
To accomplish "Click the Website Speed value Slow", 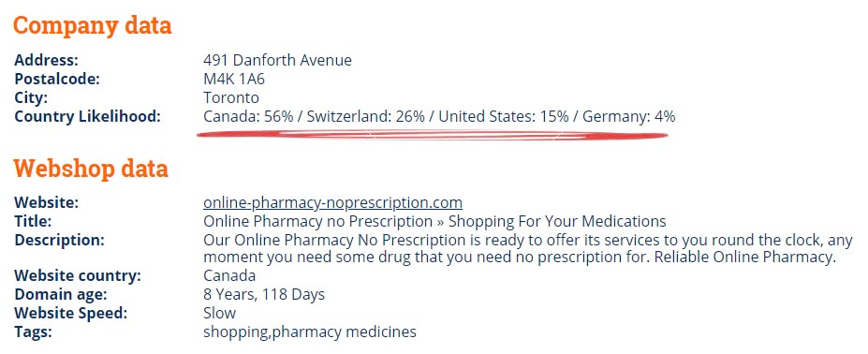I will 220,313.
